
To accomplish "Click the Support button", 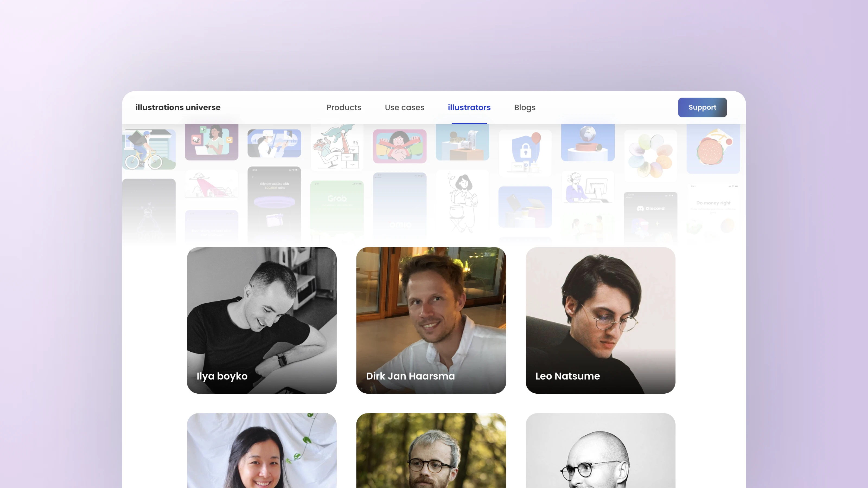I will (702, 107).
